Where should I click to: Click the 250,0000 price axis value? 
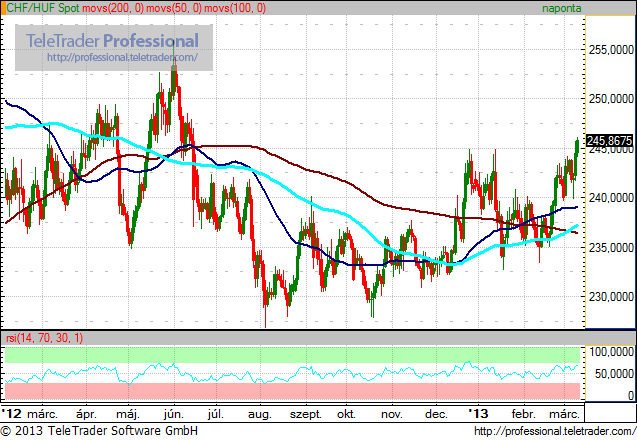click(611, 99)
